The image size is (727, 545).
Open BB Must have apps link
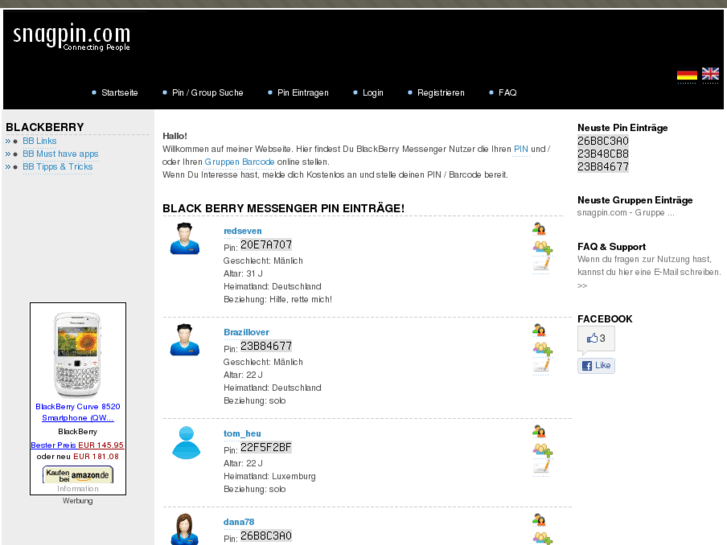click(x=60, y=154)
